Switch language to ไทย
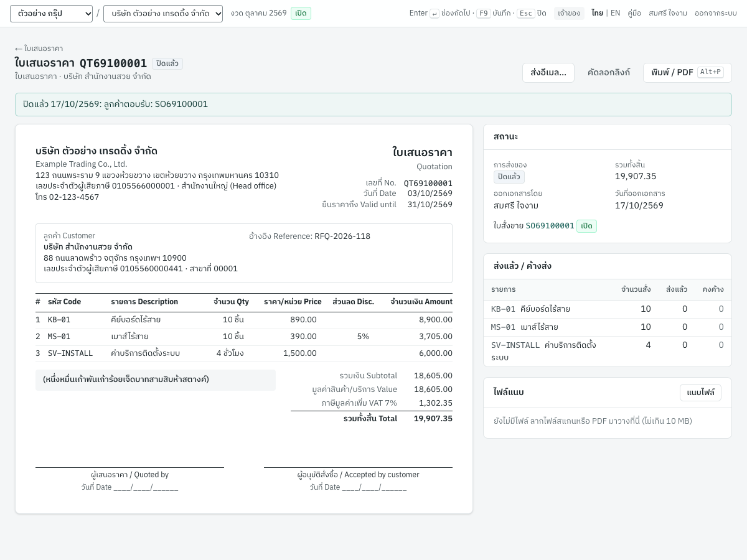The height and width of the screenshot is (560, 747). (x=597, y=13)
